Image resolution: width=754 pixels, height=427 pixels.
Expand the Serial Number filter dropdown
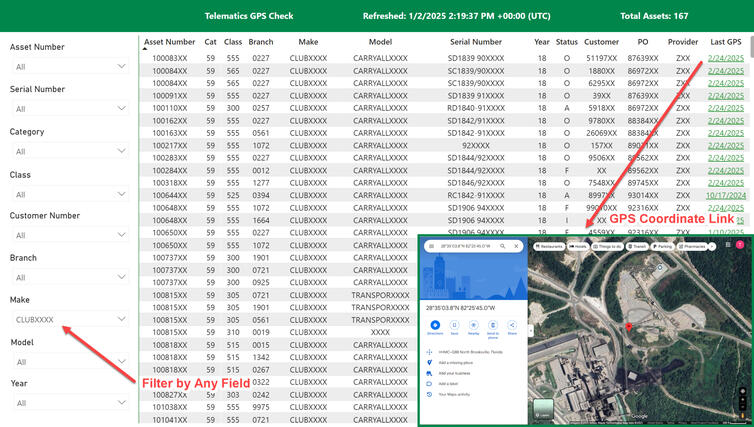tap(68, 108)
